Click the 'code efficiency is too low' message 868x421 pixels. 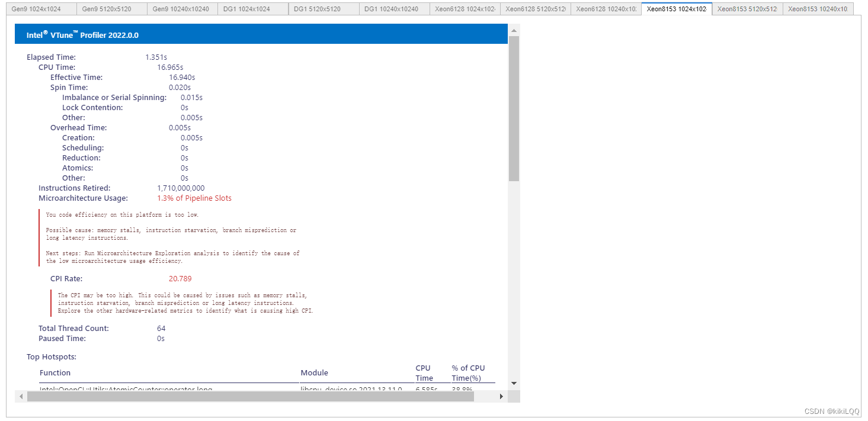pyautogui.click(x=123, y=215)
